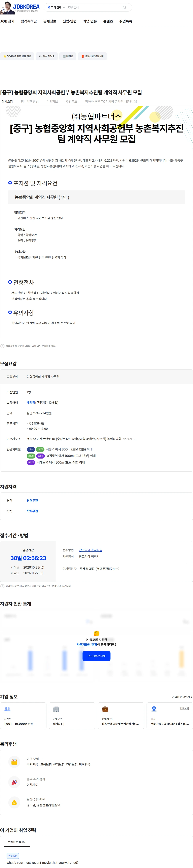Open 잡아바 추천 TOP 기업 온라인 채용관 link

[x=111, y=101]
